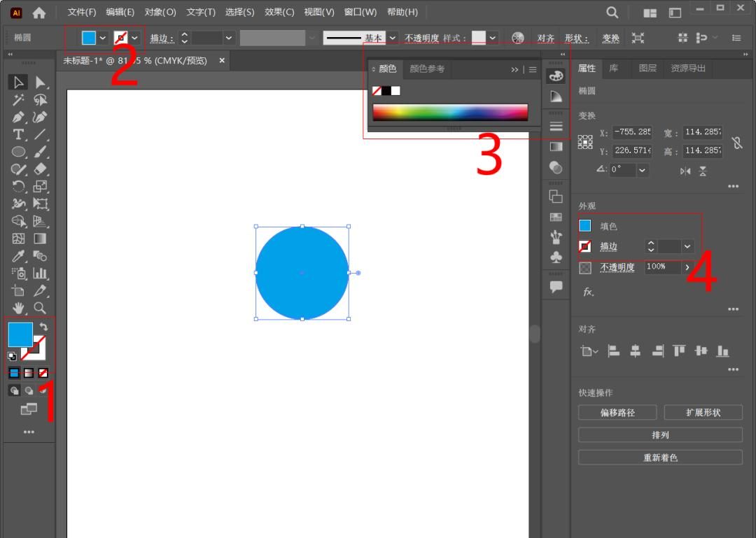Select the Paintbrush tool
Screen dimensions: 756x538
[40, 152]
